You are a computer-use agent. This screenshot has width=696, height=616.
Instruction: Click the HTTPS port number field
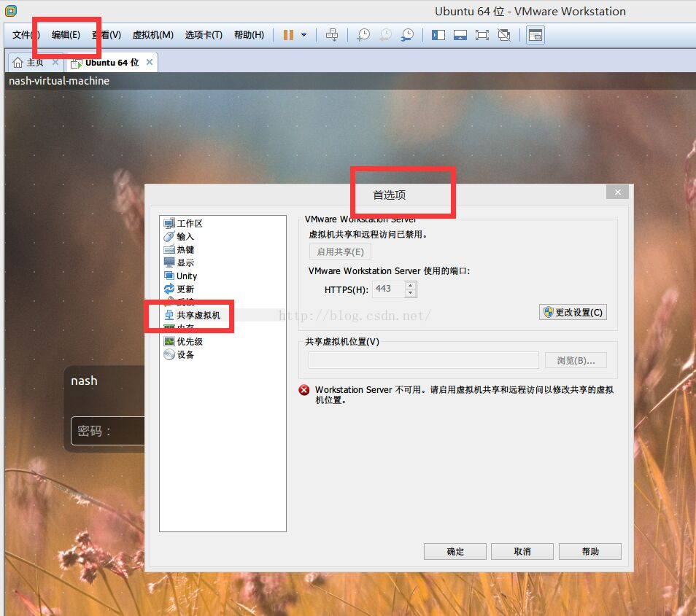point(388,289)
